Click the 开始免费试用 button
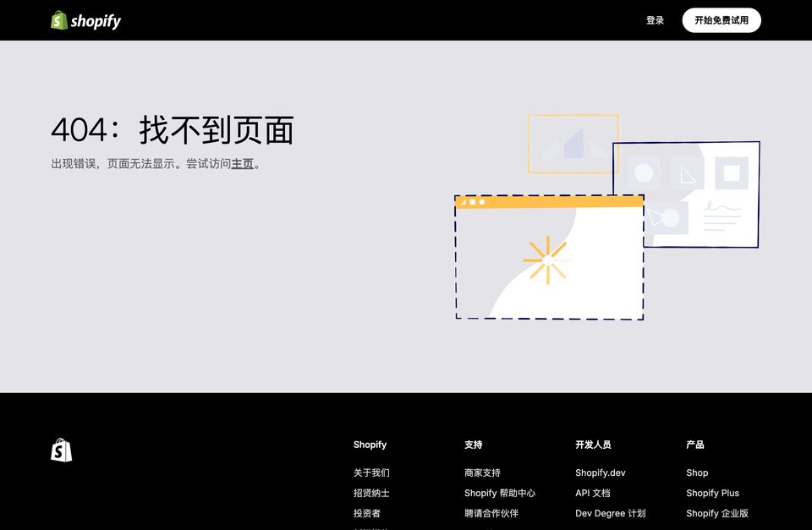 [x=721, y=20]
